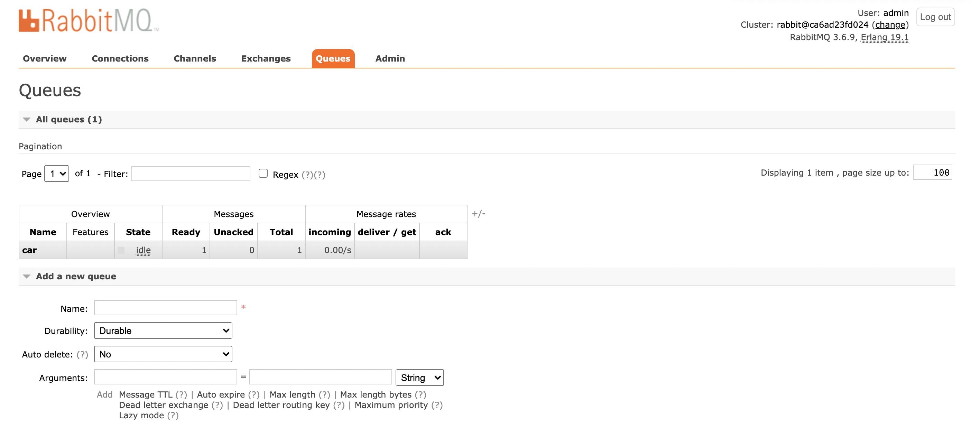Add Dead letter routing key argument
Screen dimensions: 980x428
click(281, 405)
